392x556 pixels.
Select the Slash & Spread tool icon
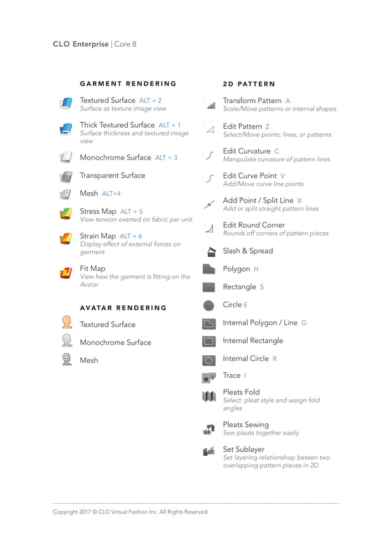[x=211, y=252]
